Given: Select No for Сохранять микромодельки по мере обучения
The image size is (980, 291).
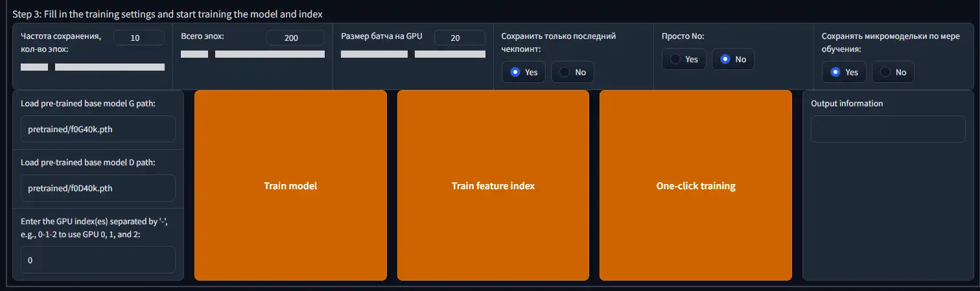Looking at the screenshot, I should pyautogui.click(x=893, y=72).
